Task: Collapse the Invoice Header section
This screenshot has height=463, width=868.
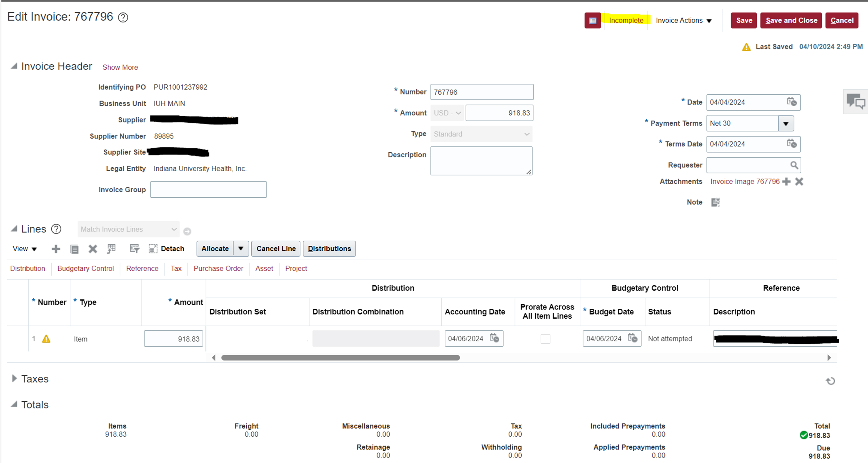Action: click(x=14, y=66)
